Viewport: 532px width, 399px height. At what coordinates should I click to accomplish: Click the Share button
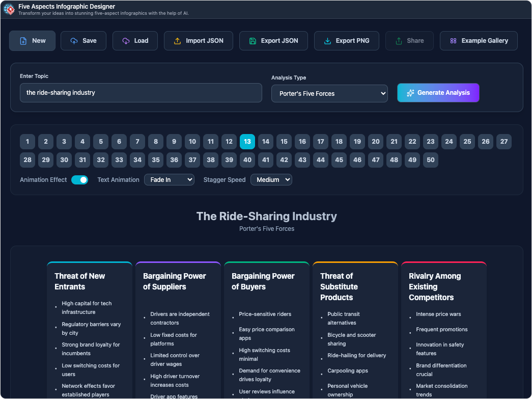[x=409, y=41]
